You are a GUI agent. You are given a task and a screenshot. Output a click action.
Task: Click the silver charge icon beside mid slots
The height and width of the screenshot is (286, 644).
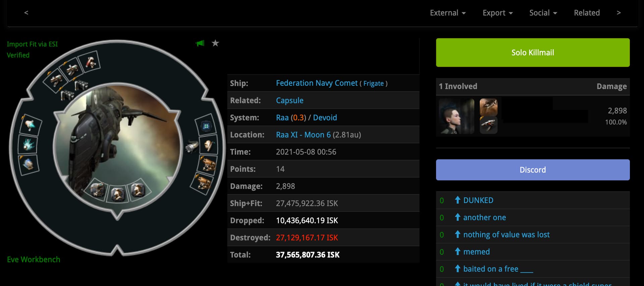192,147
